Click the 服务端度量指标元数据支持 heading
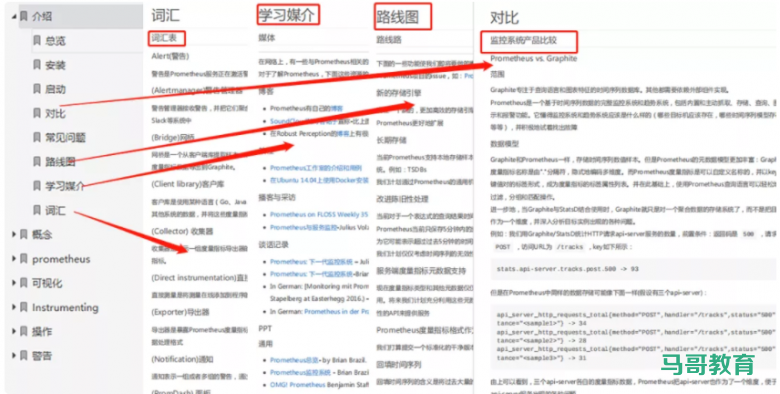 pos(421,271)
